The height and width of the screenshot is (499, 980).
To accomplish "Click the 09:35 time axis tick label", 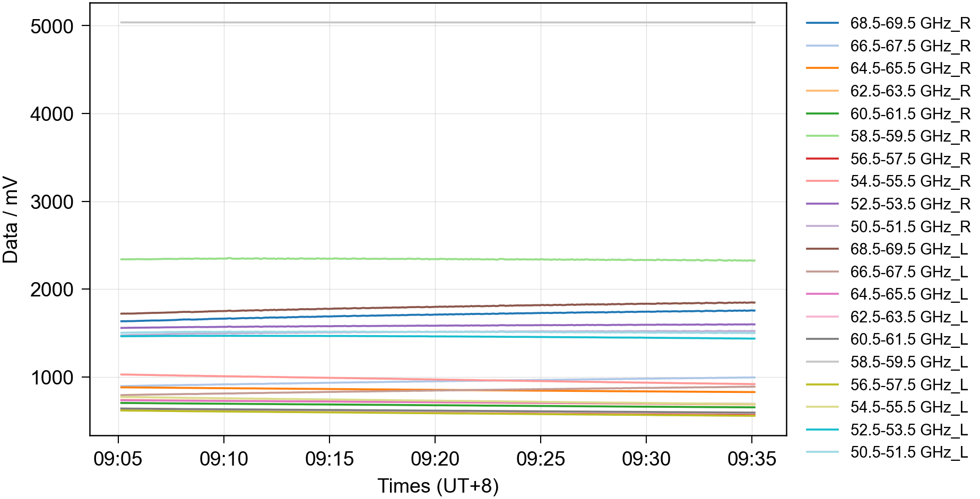I will pyautogui.click(x=751, y=459).
